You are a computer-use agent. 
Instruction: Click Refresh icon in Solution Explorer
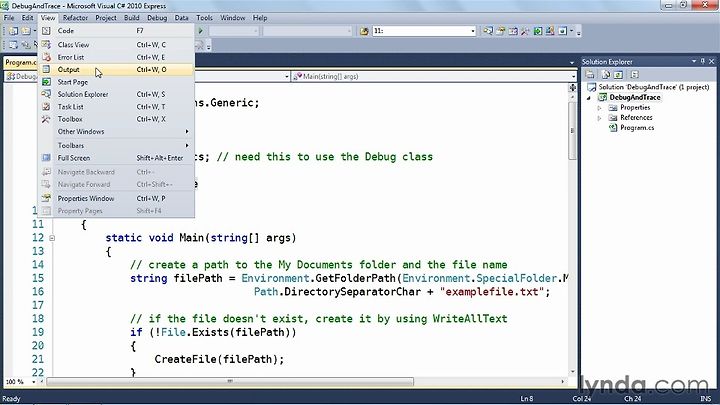pyautogui.click(x=618, y=74)
